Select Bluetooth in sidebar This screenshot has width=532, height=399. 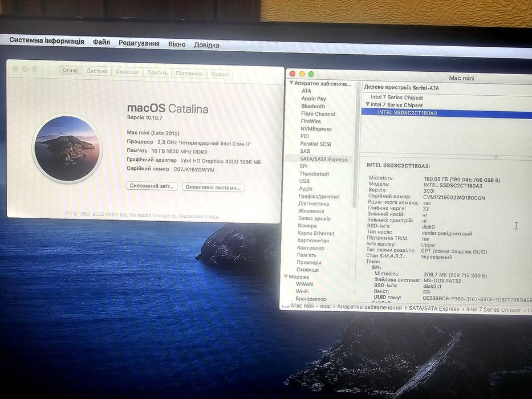313,106
